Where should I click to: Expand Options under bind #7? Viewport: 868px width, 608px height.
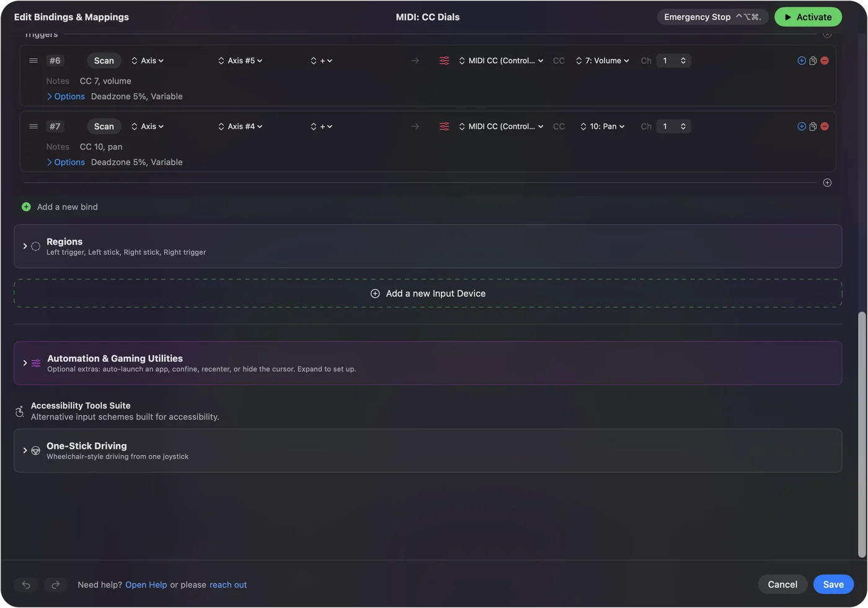66,162
